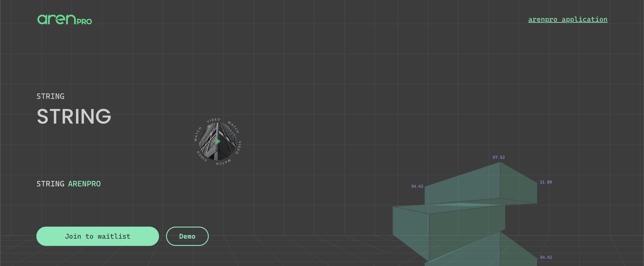This screenshot has height=266, width=644.
Task: Open the arenpro application link
Action: click(x=568, y=19)
